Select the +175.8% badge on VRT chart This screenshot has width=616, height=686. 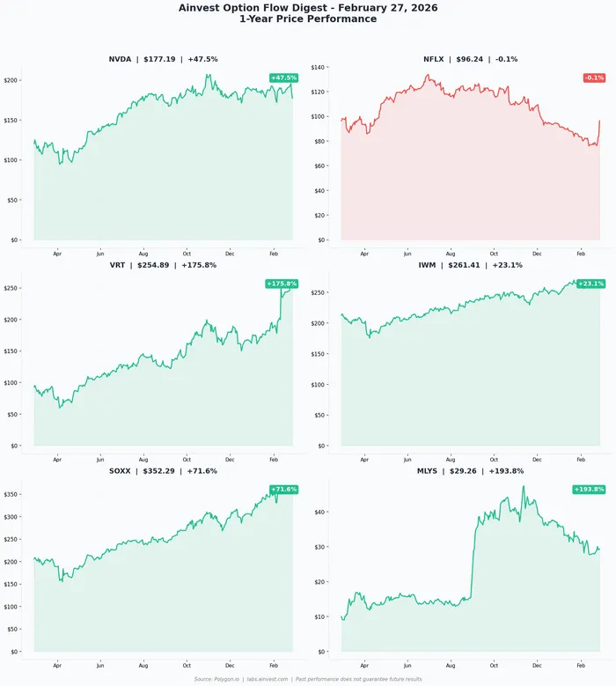pyautogui.click(x=282, y=284)
